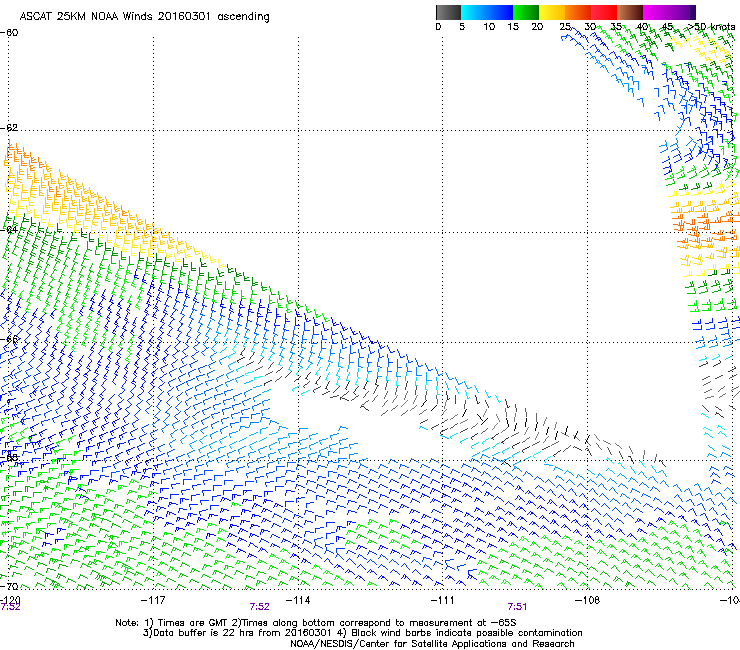Click the orange 25-30 knots legend color
The height and width of the screenshot is (650, 740).
point(578,12)
